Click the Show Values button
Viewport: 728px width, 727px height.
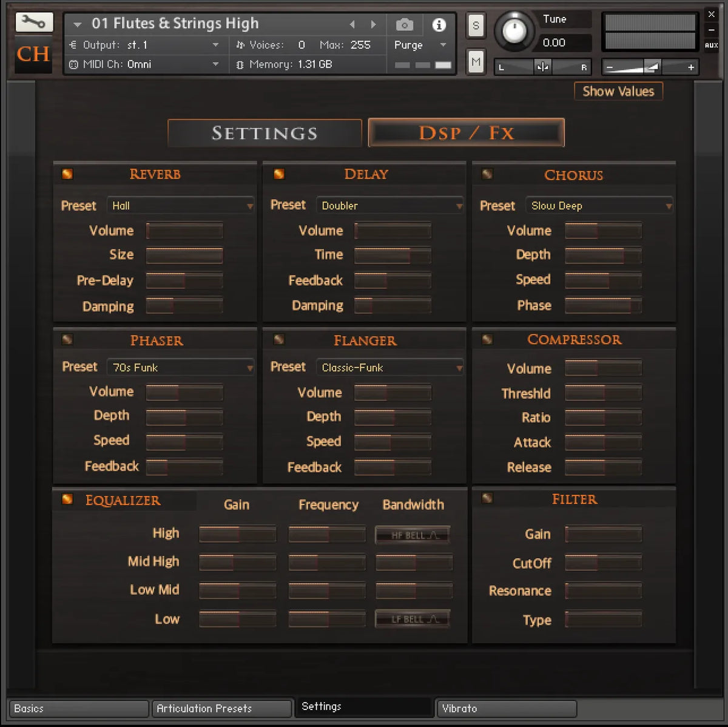coord(618,92)
